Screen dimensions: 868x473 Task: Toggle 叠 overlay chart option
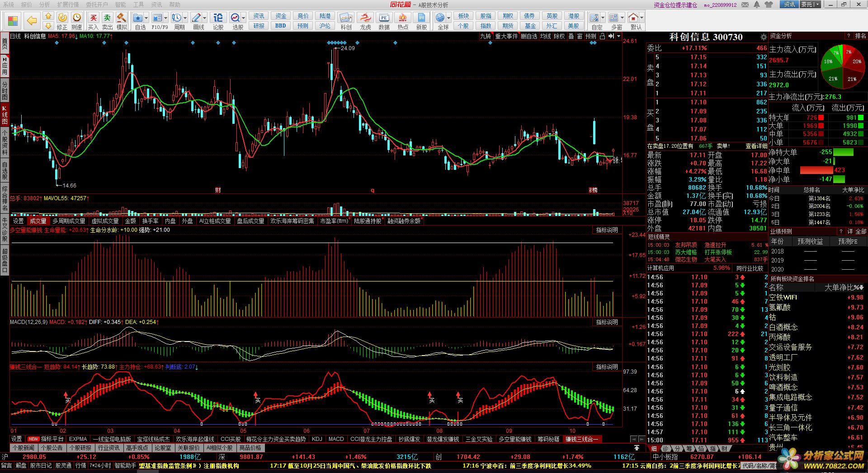point(571,36)
